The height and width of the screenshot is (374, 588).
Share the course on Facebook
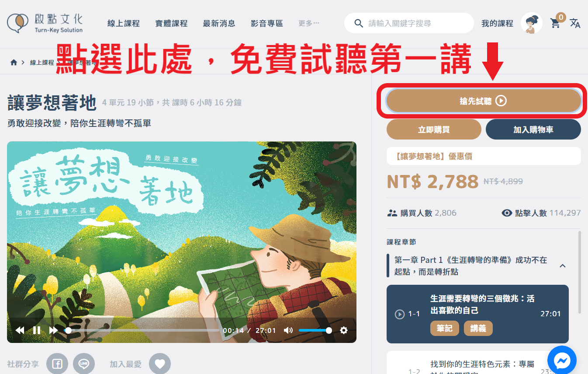57,364
